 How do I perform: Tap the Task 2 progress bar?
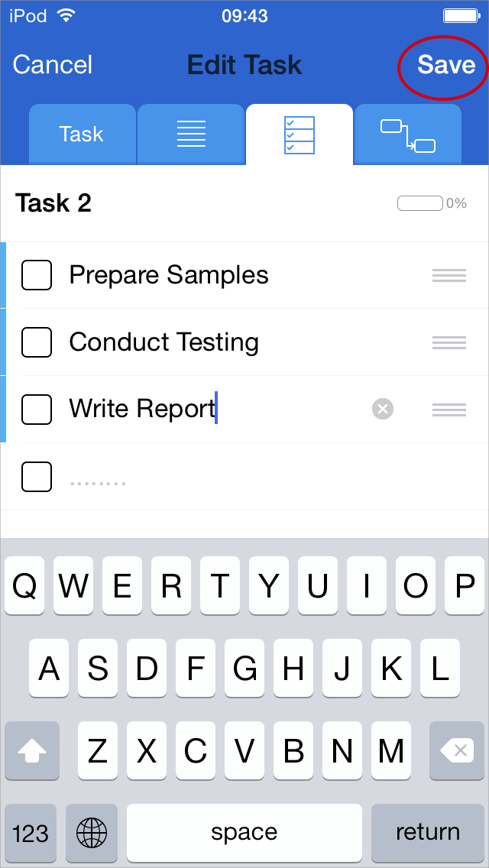tap(420, 203)
